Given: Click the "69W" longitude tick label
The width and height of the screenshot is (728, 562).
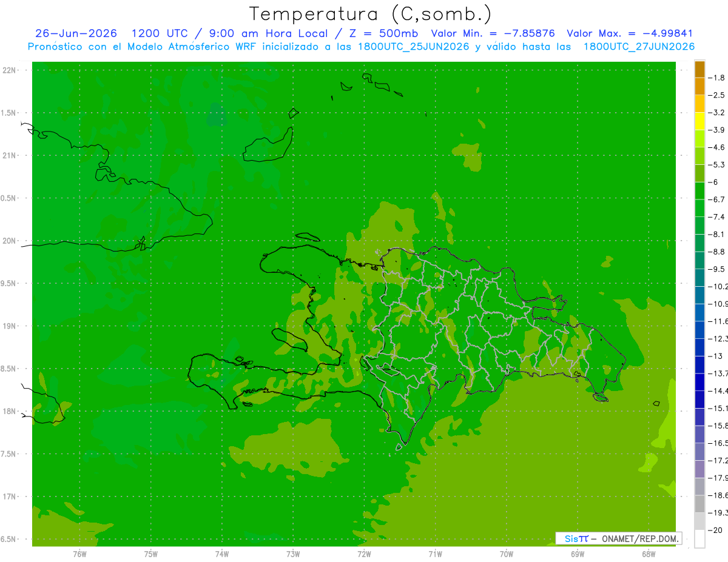Looking at the screenshot, I should coord(578,554).
